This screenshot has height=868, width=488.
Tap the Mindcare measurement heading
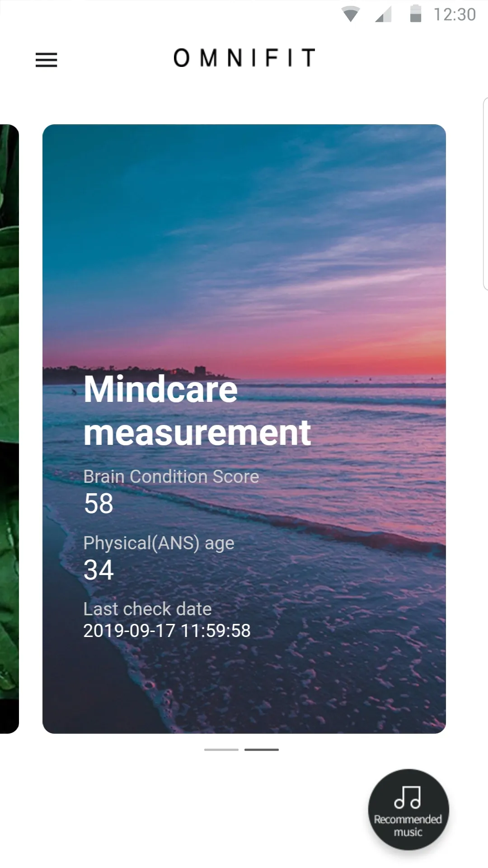pos(197,410)
